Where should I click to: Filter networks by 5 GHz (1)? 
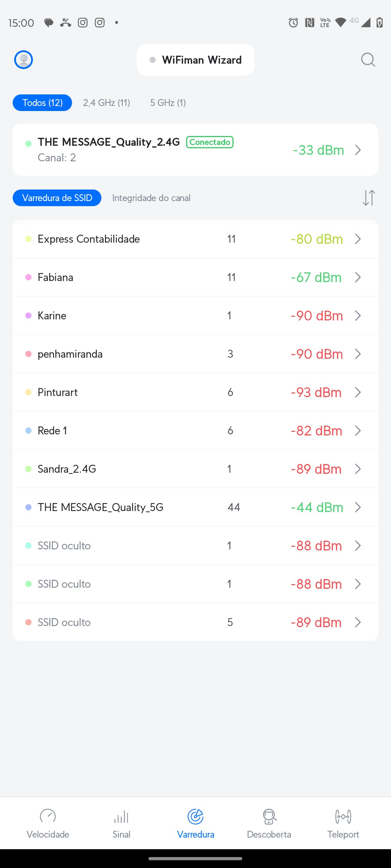pos(168,103)
